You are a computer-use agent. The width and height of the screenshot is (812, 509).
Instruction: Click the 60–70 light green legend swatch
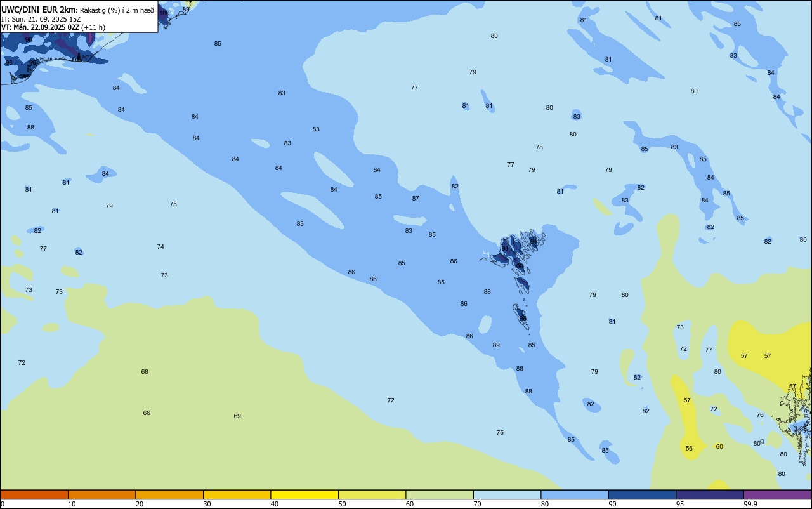click(x=440, y=494)
